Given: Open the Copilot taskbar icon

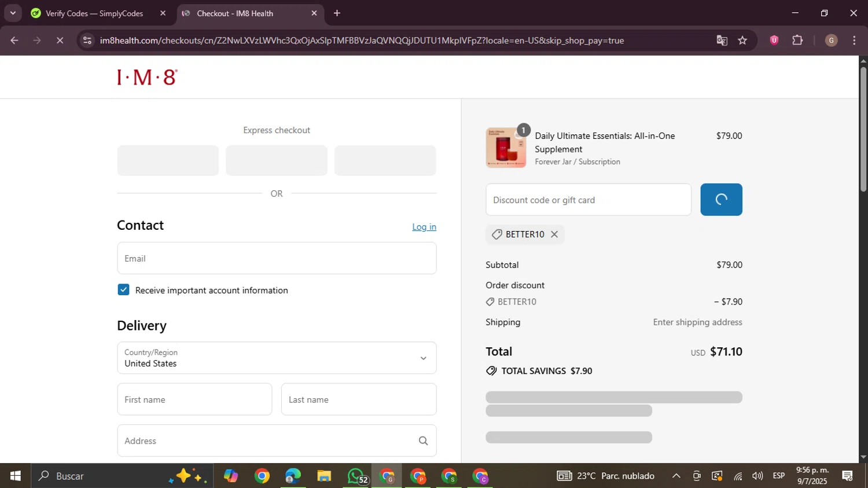Looking at the screenshot, I should pyautogui.click(x=231, y=476).
